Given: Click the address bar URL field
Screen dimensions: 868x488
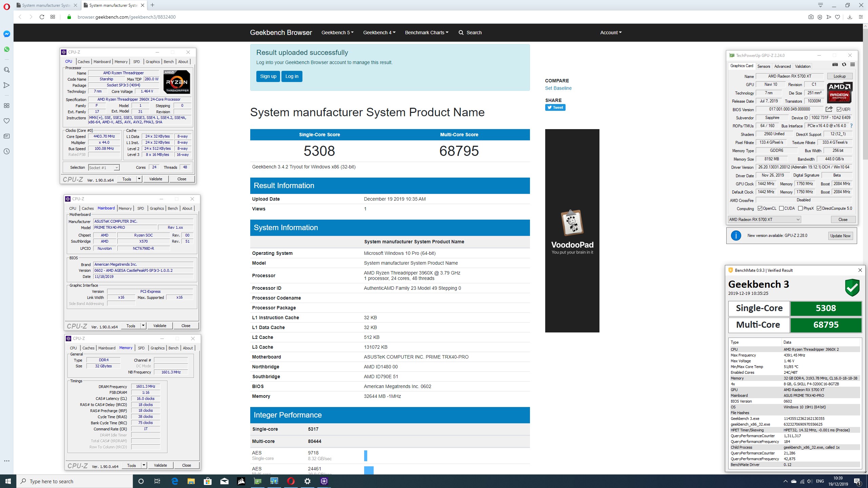Looking at the screenshot, I should coord(126,17).
